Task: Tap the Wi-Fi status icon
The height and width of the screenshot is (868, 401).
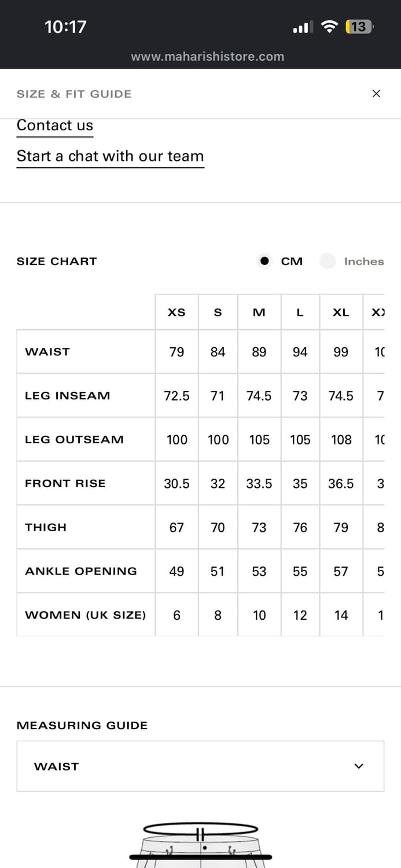Action: click(x=329, y=27)
